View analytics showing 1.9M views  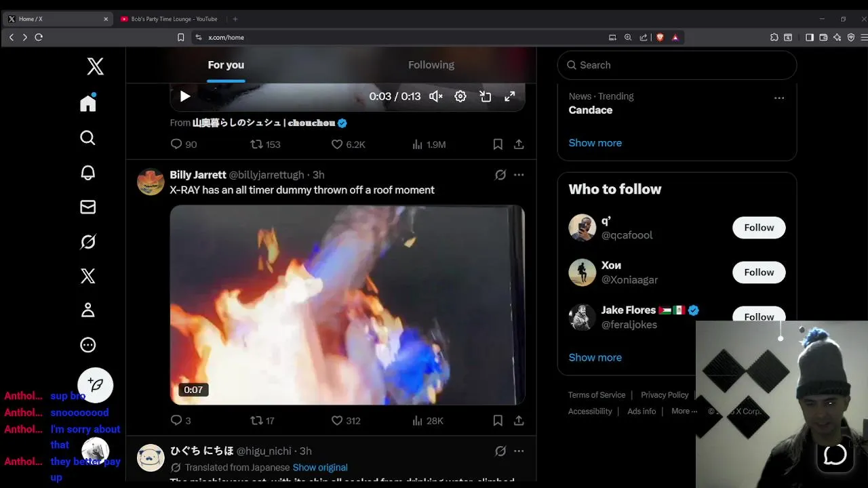[429, 144]
